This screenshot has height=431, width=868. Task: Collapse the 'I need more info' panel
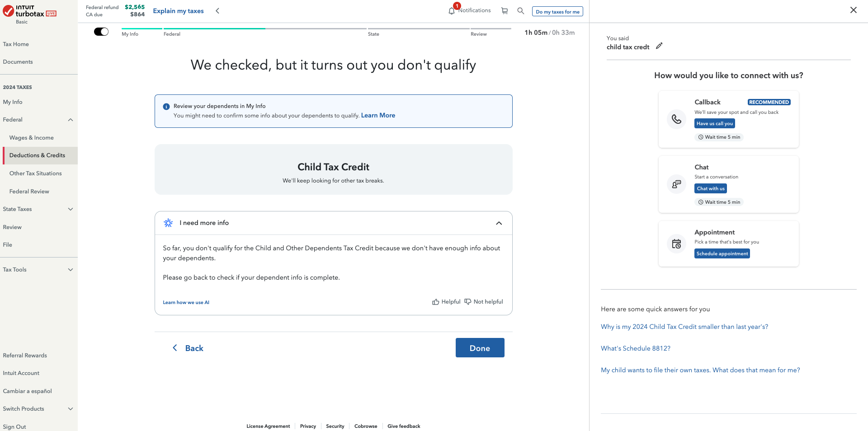499,223
